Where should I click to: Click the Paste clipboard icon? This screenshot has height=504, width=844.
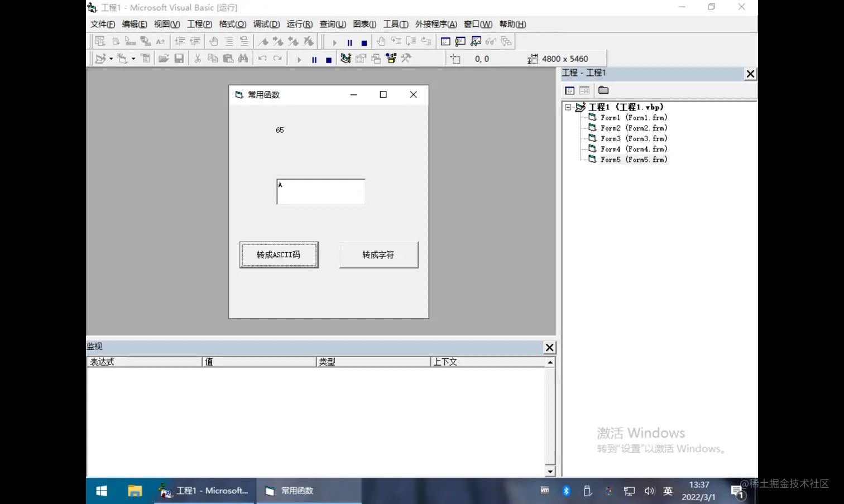[228, 58]
